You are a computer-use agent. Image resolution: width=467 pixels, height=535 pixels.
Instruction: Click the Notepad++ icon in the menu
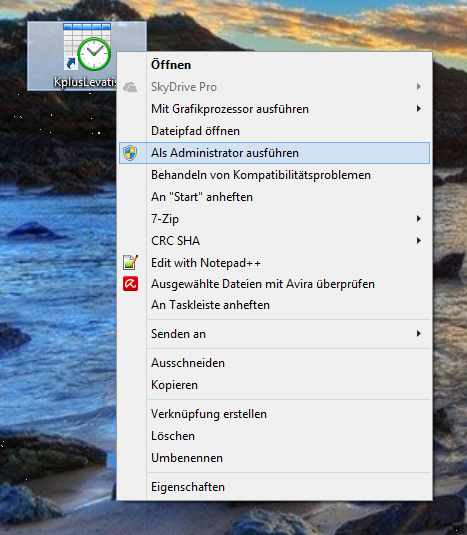130,262
